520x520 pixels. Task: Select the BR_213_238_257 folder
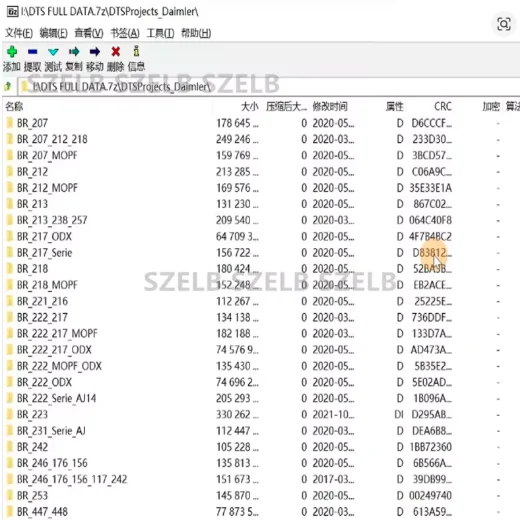52,220
